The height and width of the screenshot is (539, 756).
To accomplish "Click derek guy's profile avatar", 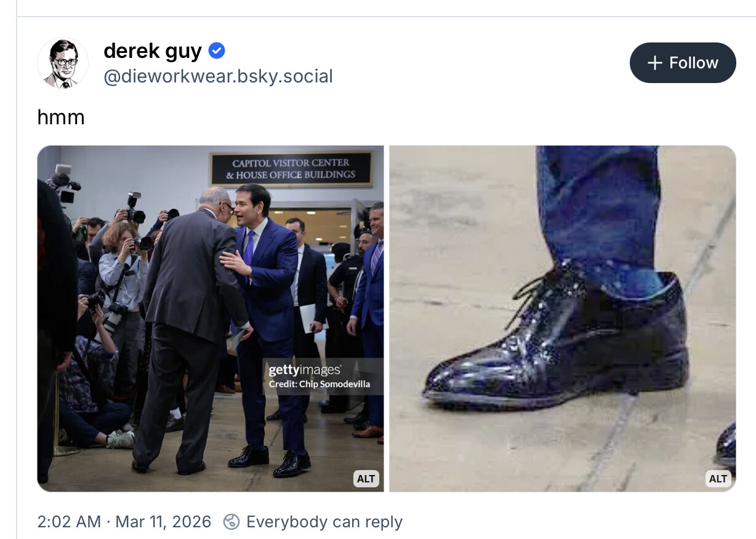I will 63,63.
